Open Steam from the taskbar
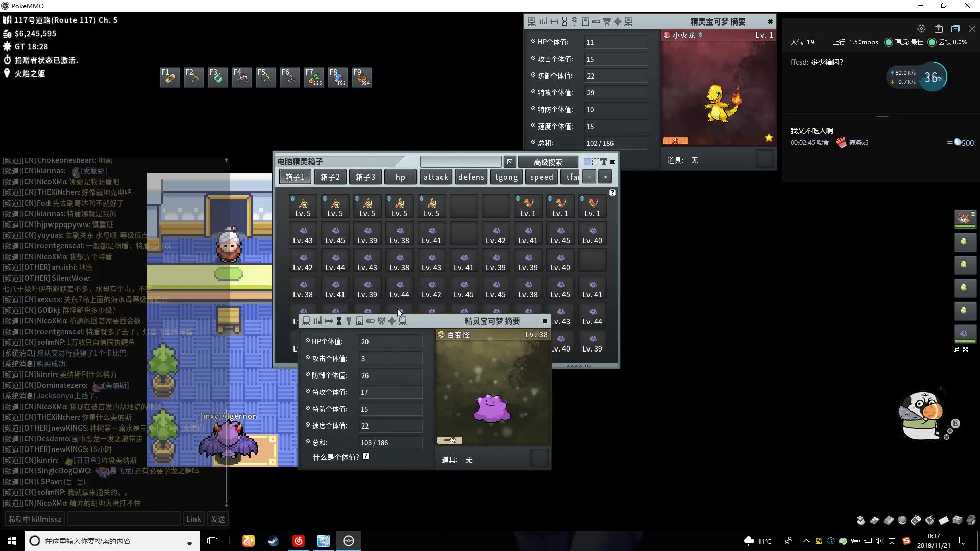Viewport: 980px width, 551px height. tap(274, 541)
